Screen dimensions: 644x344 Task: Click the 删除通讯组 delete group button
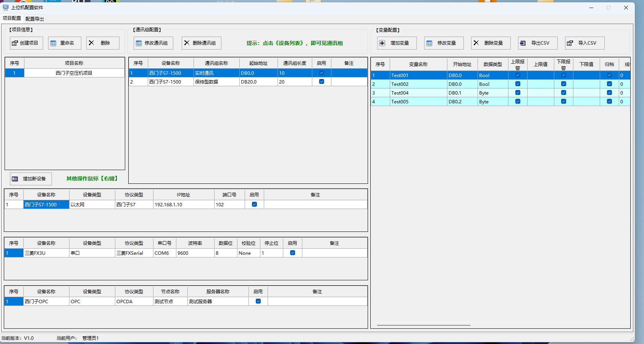[201, 43]
